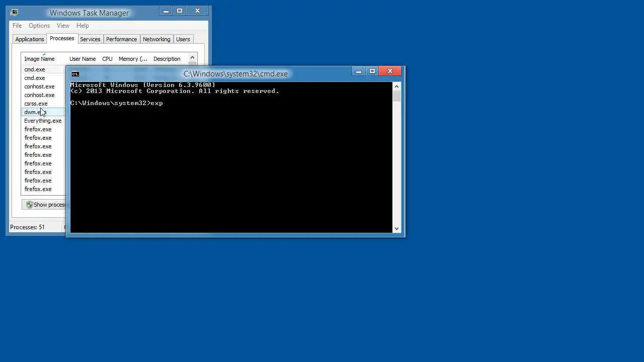
Task: Minimize the Windows Task Manager window
Action: click(166, 11)
